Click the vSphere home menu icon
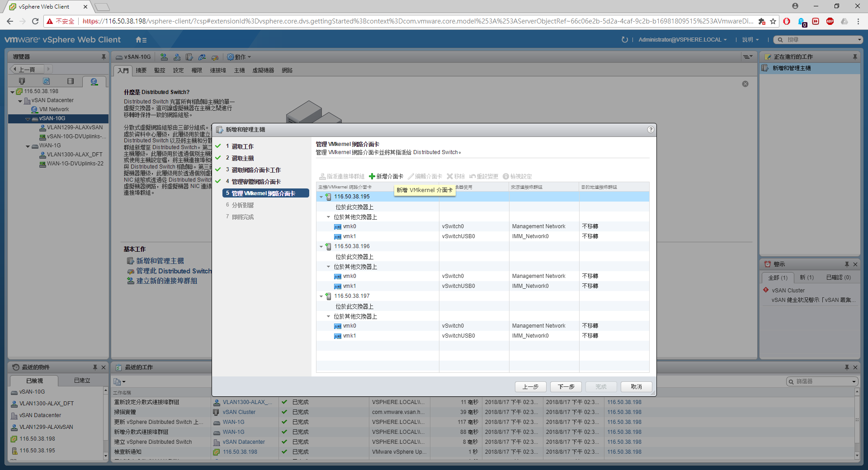This screenshot has height=470, width=868. (141, 40)
